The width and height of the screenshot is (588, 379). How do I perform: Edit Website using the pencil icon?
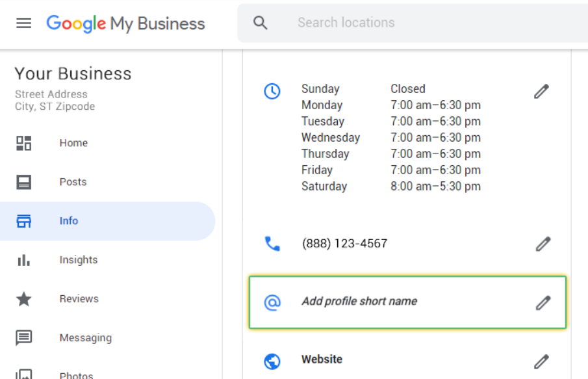(x=541, y=361)
